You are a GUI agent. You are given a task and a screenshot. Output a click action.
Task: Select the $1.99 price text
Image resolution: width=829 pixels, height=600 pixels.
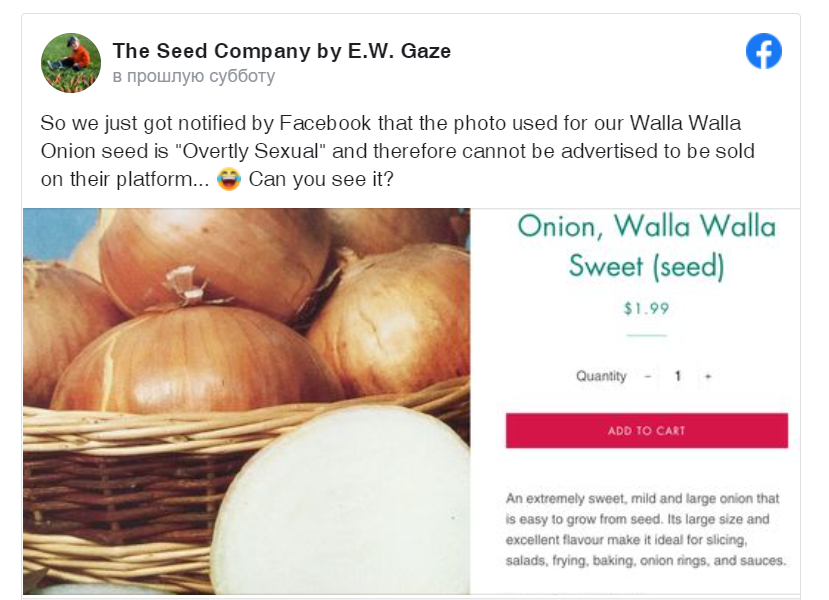pyautogui.click(x=646, y=308)
